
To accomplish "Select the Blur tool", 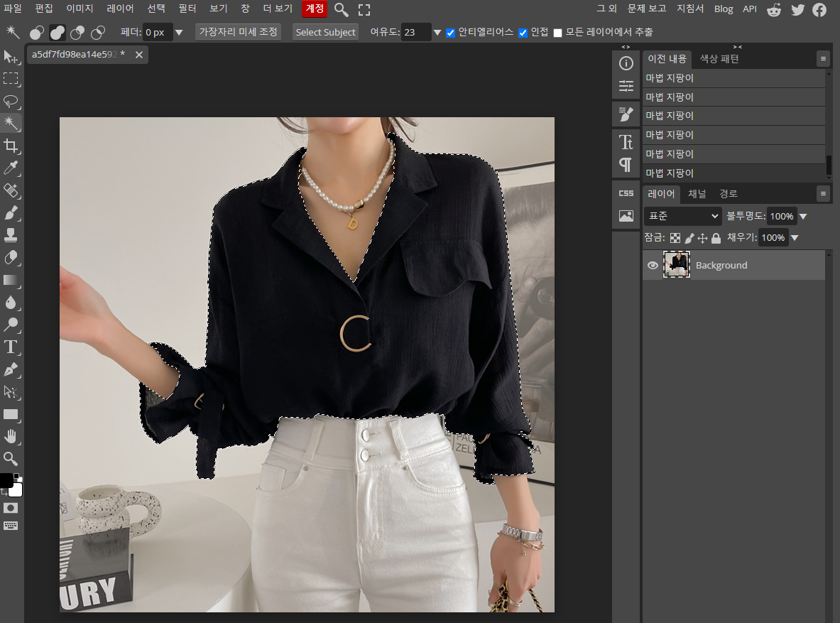I will tap(11, 303).
